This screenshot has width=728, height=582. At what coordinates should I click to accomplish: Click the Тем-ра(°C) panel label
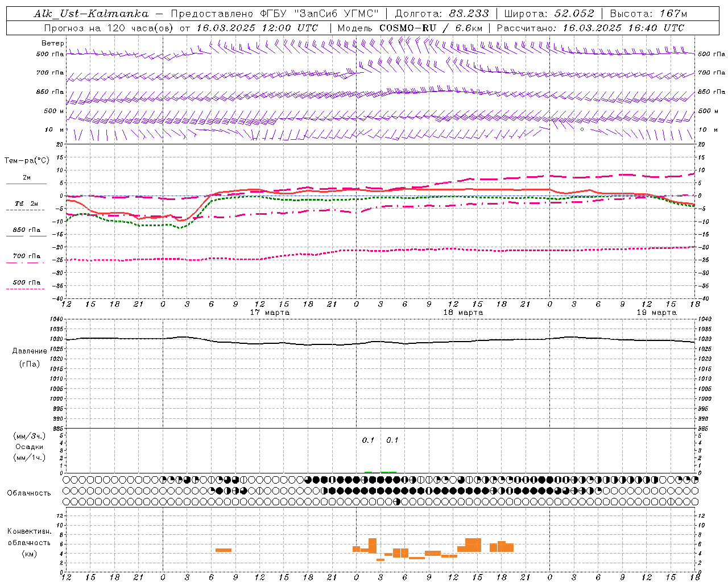tap(27, 161)
